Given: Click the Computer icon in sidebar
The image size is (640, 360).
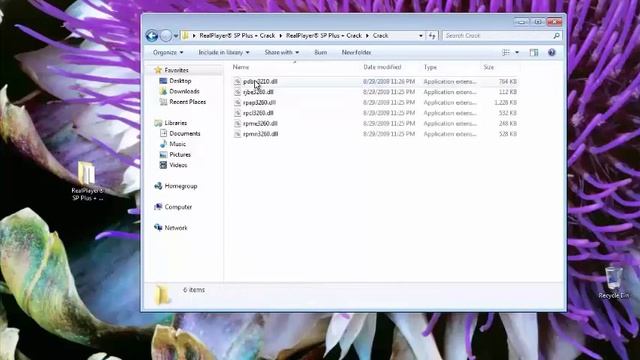Looking at the screenshot, I should point(158,207).
